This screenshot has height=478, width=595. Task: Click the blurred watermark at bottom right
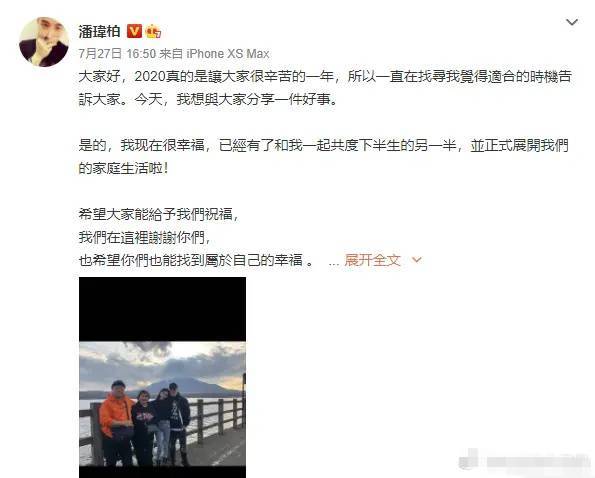[x=525, y=461]
